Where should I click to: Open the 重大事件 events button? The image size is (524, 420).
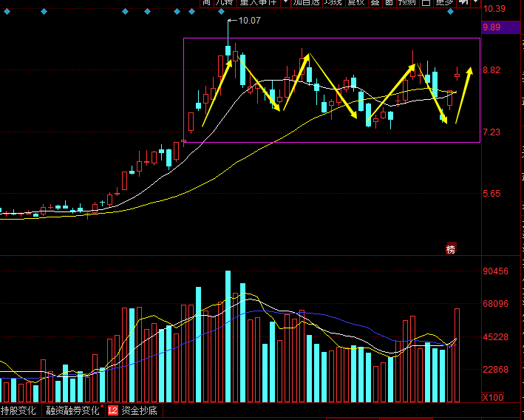click(259, 3)
